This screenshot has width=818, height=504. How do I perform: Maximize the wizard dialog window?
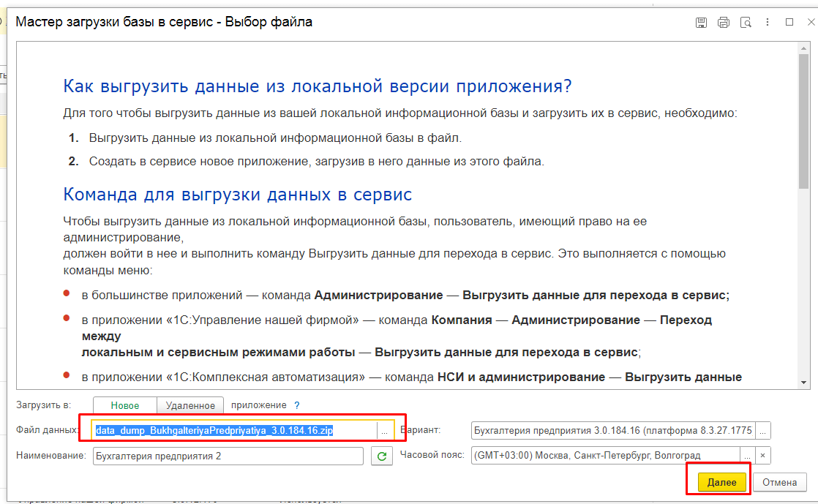pos(789,23)
